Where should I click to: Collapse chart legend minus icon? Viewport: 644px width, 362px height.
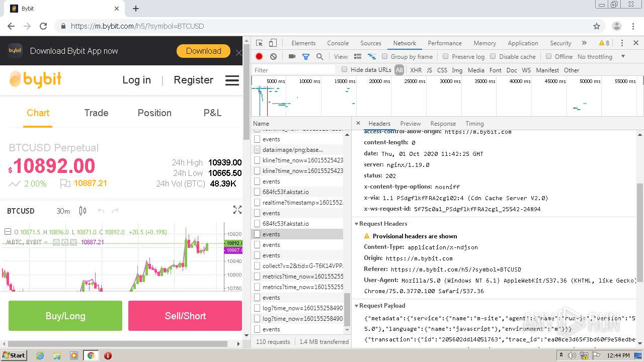coord(8,232)
